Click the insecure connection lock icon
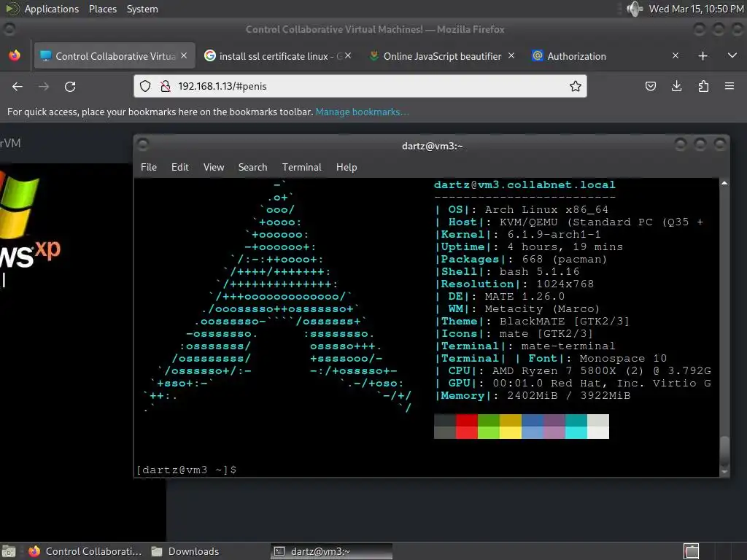The height and width of the screenshot is (560, 747). click(x=166, y=86)
